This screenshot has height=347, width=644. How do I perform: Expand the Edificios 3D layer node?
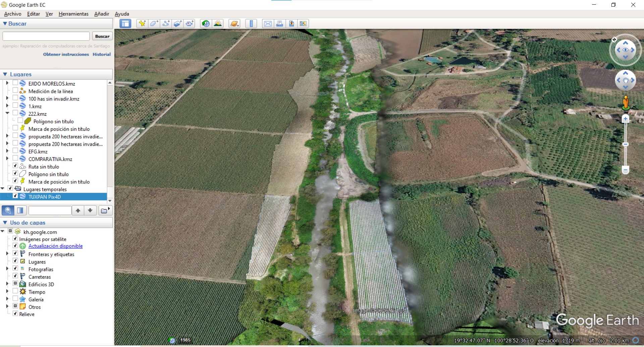(x=7, y=284)
